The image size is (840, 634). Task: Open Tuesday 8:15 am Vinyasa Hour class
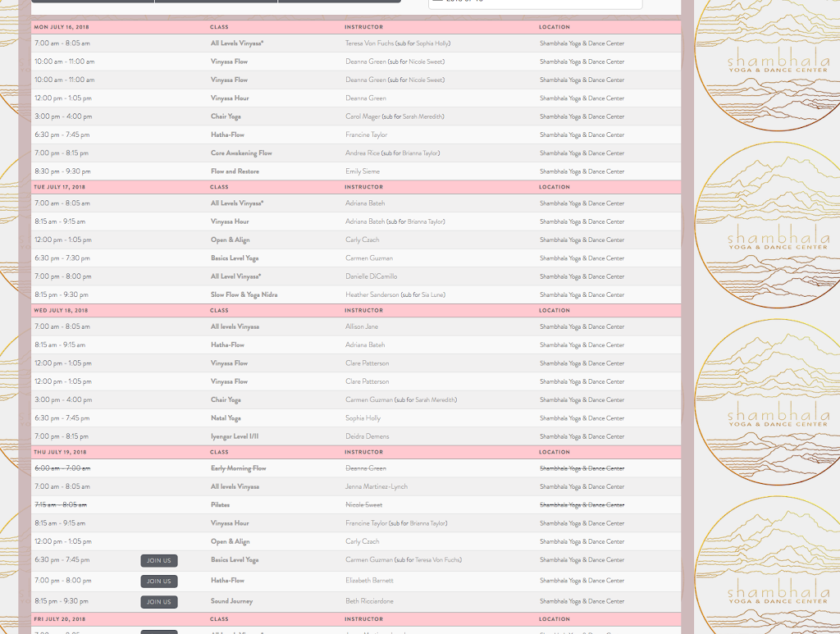230,221
